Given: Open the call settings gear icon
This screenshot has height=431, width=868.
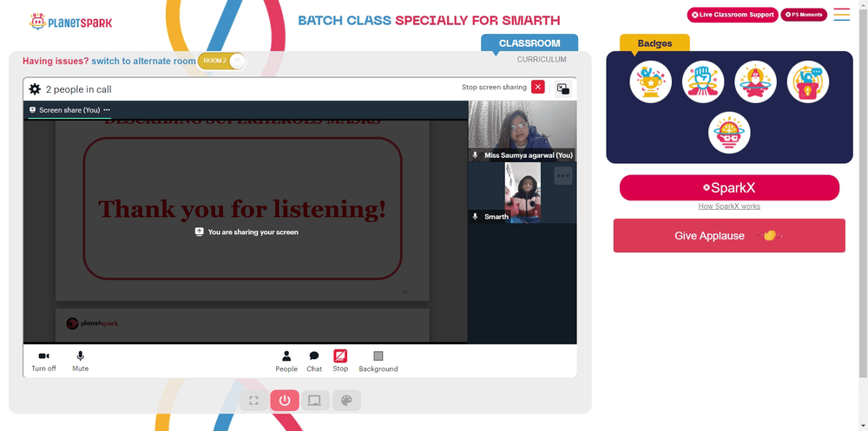Looking at the screenshot, I should click(x=35, y=89).
